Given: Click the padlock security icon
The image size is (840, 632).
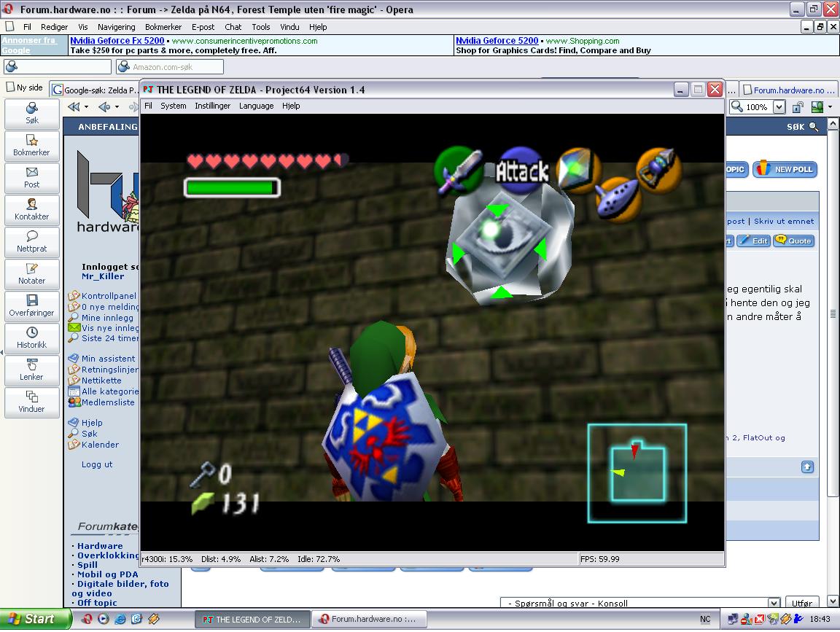Looking at the screenshot, I should pos(798,107).
